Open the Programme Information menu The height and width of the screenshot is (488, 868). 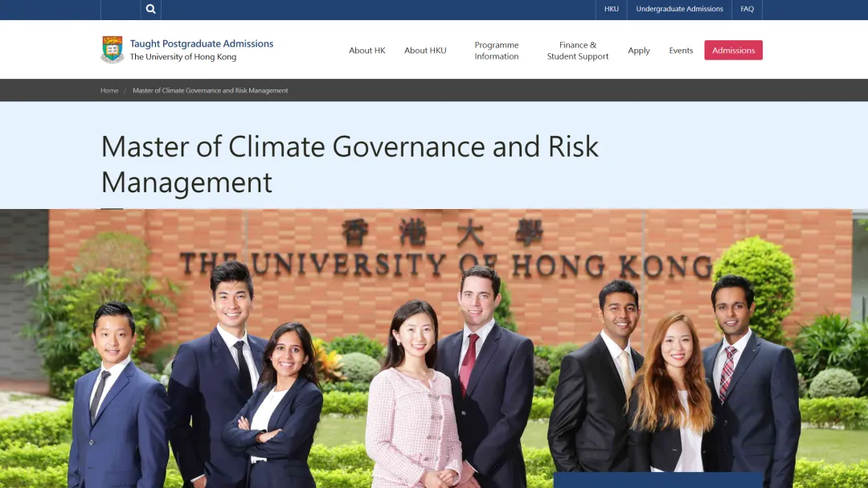coord(497,51)
